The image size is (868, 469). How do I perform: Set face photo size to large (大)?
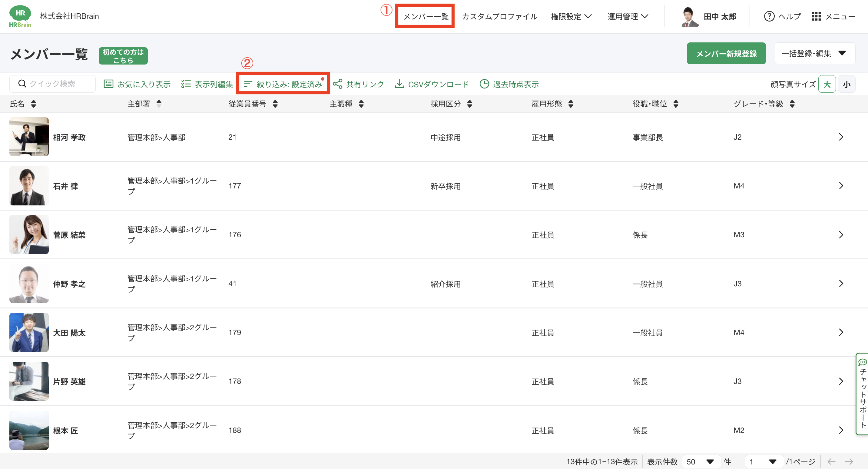(827, 84)
